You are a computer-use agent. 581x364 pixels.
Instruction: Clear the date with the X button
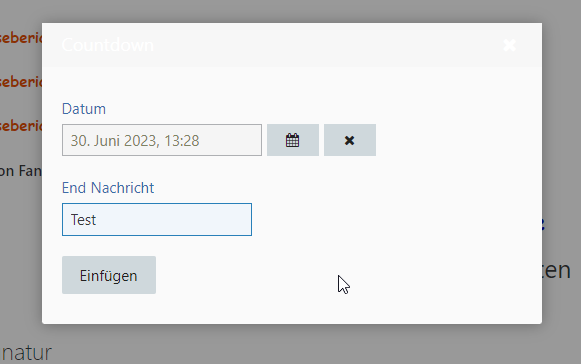tap(350, 140)
